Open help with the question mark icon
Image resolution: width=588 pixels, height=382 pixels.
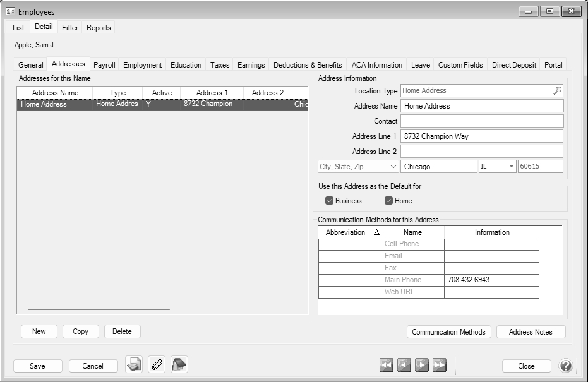566,366
